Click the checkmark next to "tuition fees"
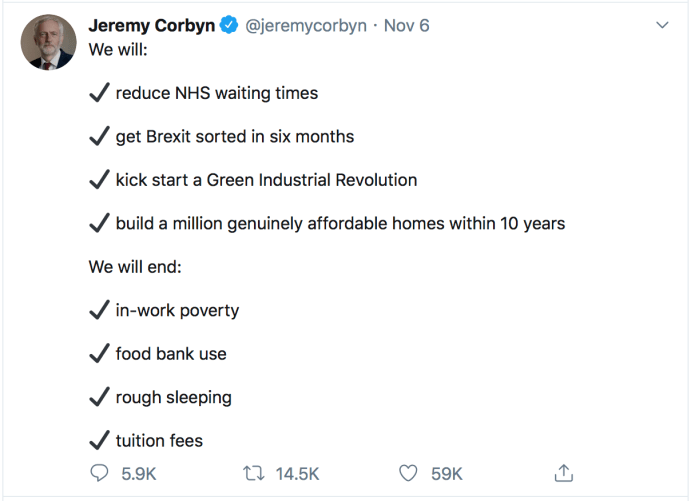Screen dimensions: 691x501 click(x=99, y=440)
